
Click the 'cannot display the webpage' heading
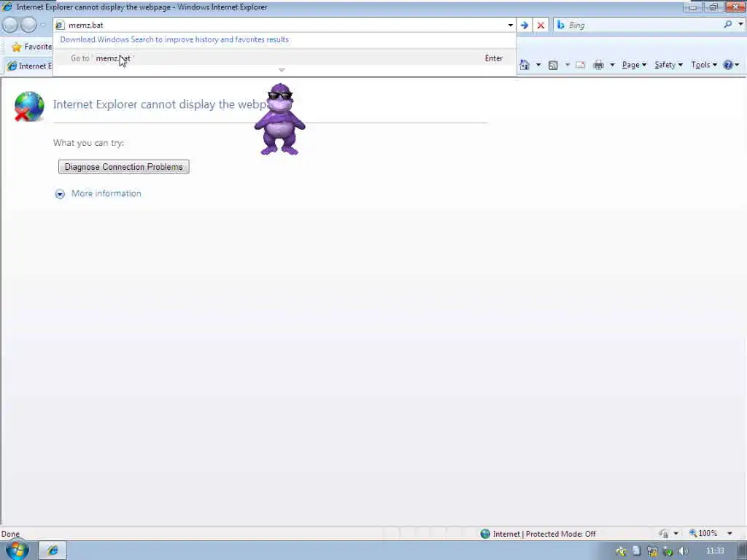[x=160, y=104]
